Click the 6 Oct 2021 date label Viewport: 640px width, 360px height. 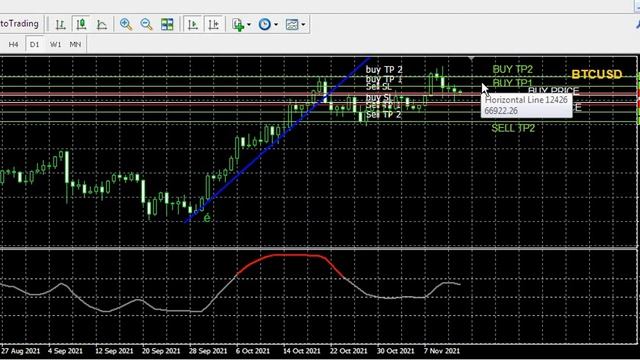point(253,351)
